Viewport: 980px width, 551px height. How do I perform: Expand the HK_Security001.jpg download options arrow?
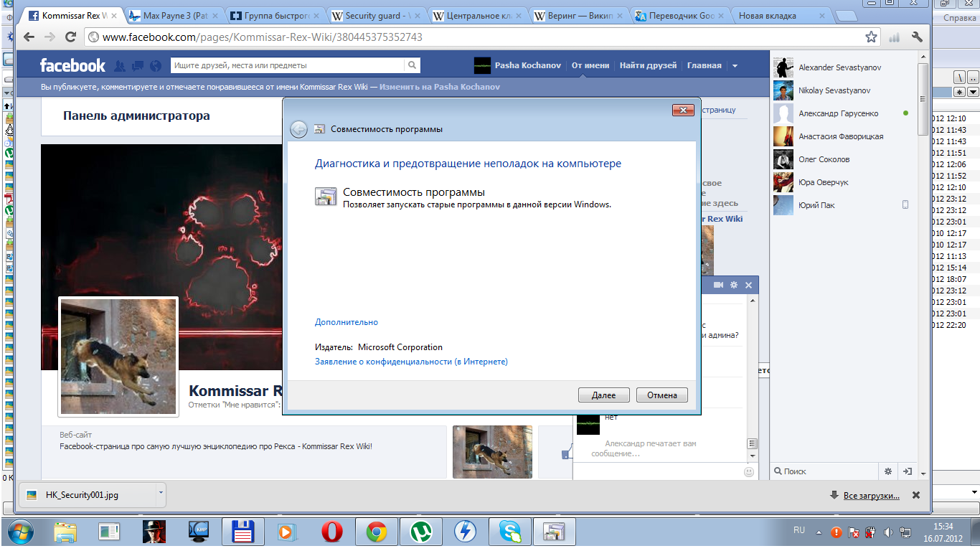(161, 493)
